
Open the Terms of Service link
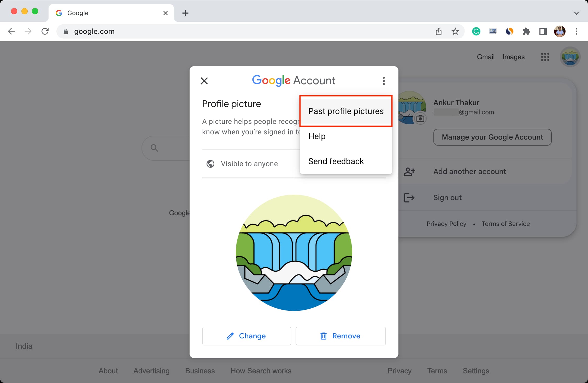(506, 224)
